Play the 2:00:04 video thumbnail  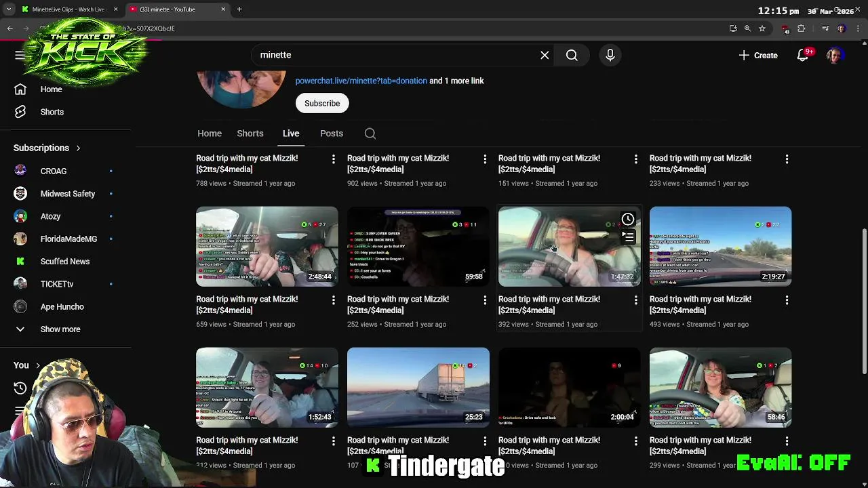pos(570,387)
